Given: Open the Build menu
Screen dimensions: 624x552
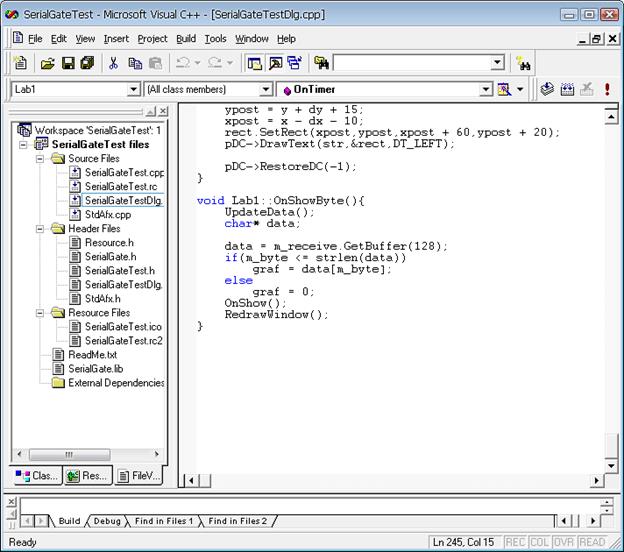Looking at the screenshot, I should pyautogui.click(x=186, y=39).
